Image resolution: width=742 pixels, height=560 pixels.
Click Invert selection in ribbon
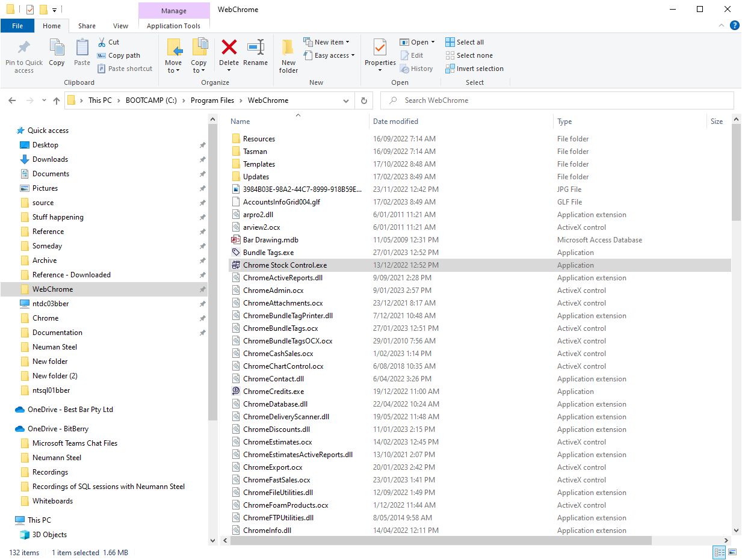(474, 69)
